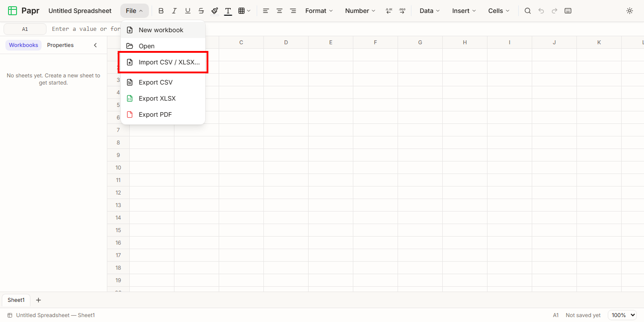The height and width of the screenshot is (322, 644).
Task: Redo the last action
Action: (x=555, y=11)
